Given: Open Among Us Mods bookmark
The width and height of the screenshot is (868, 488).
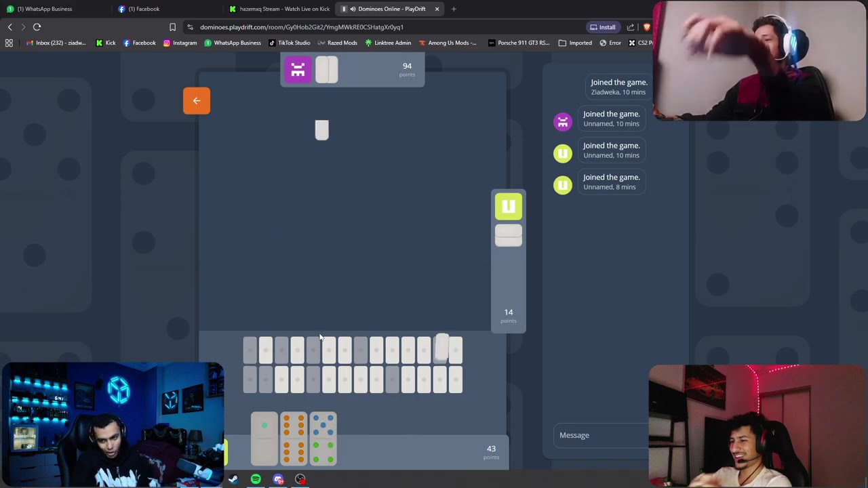Looking at the screenshot, I should (448, 43).
